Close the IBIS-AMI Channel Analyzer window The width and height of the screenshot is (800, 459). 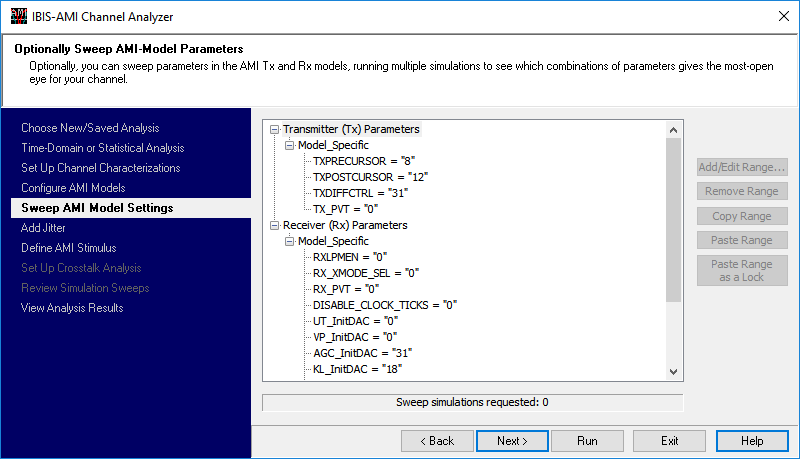[x=780, y=15]
